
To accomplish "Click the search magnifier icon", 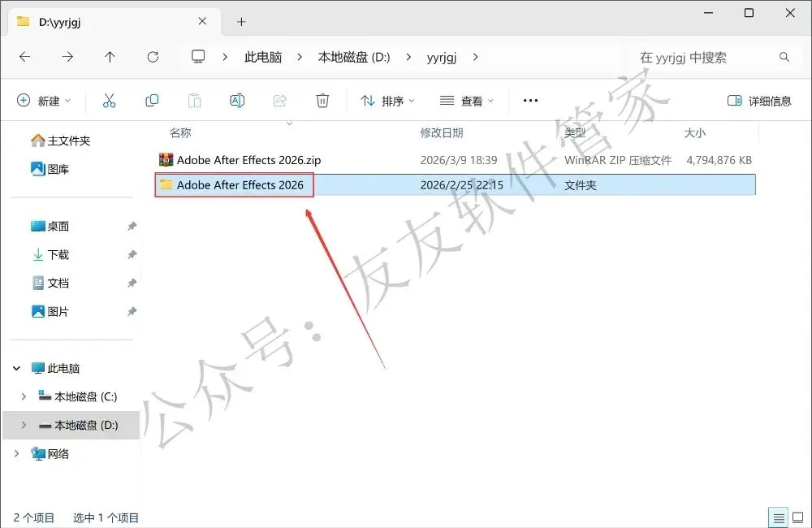I will tap(784, 57).
